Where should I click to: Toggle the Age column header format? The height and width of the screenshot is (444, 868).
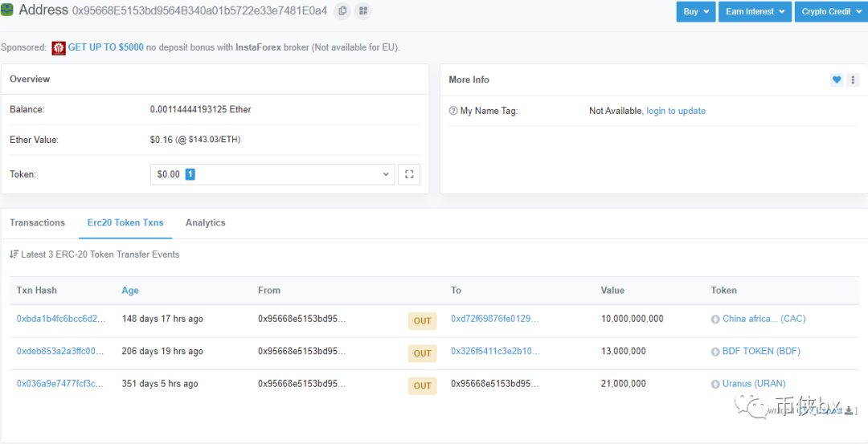pyautogui.click(x=130, y=291)
